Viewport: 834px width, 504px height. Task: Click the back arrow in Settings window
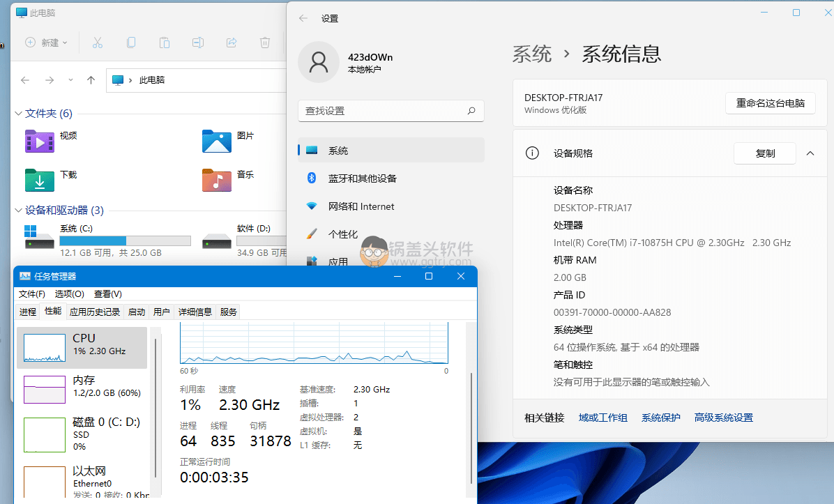[303, 19]
